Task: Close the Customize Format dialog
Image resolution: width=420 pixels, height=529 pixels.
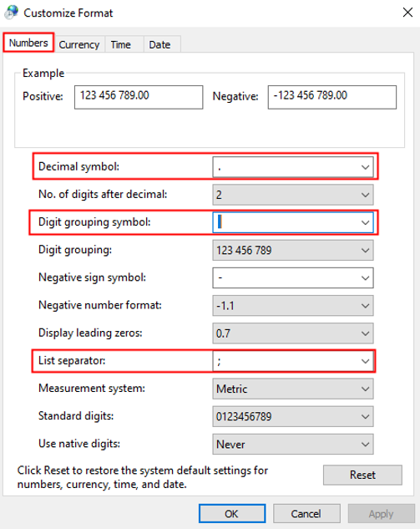Action: coord(407,13)
